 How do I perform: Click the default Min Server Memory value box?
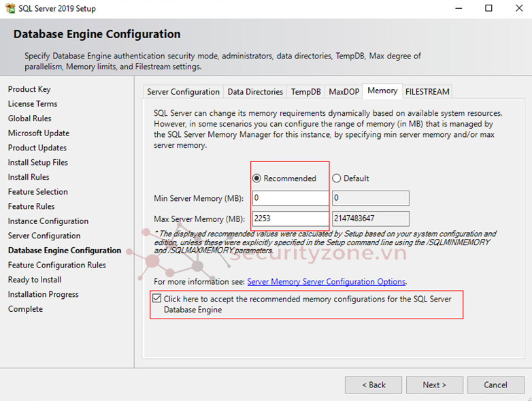click(370, 198)
